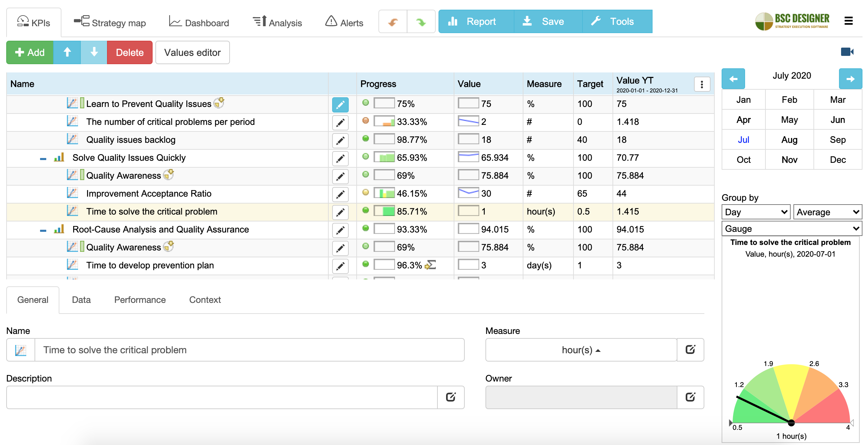Screen dimensions: 868x445
Task: Click the edit icon beside the Measure field
Action: (x=690, y=349)
